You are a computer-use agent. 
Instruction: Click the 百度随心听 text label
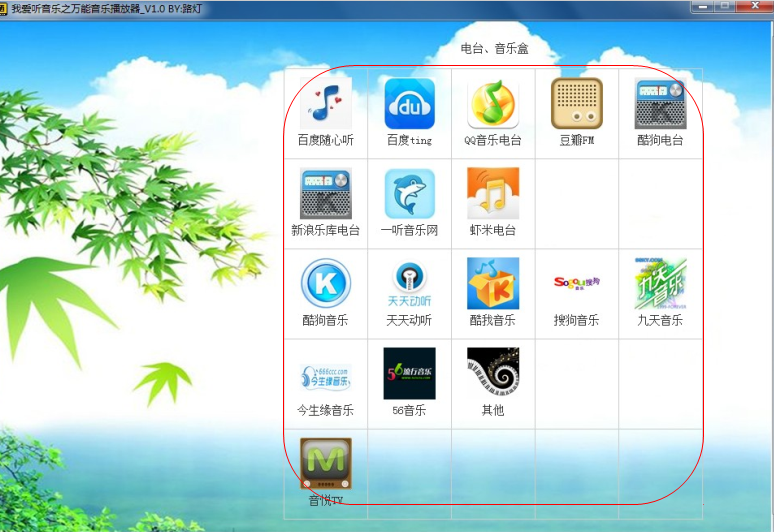(326, 140)
